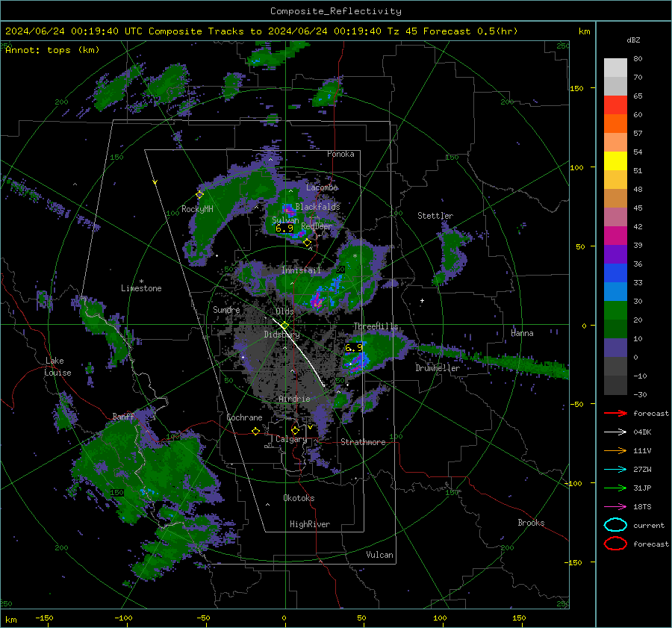The image size is (672, 628).
Task: Pick the magenta swatch between 42 and 39 dBZ
Action: coord(615,236)
